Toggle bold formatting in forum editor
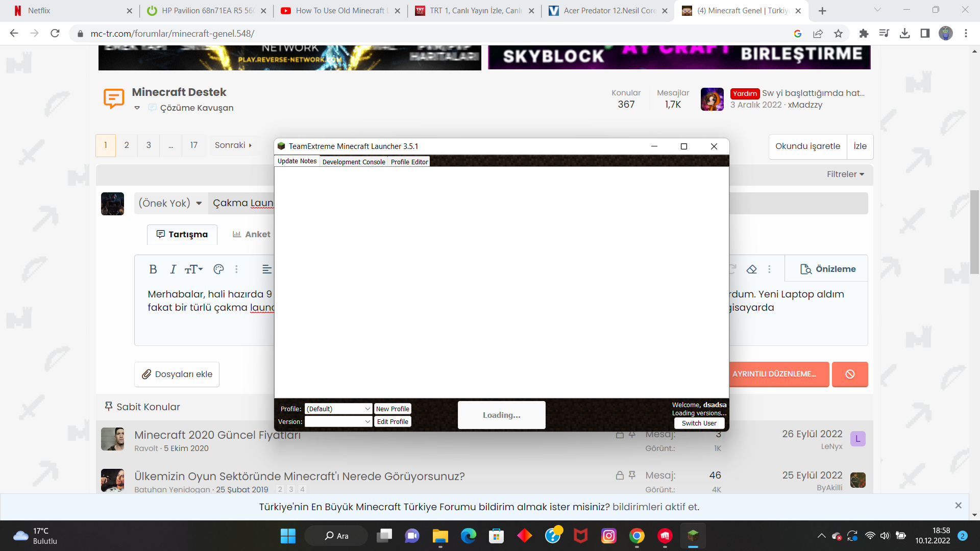980x551 pixels. pos(153,269)
